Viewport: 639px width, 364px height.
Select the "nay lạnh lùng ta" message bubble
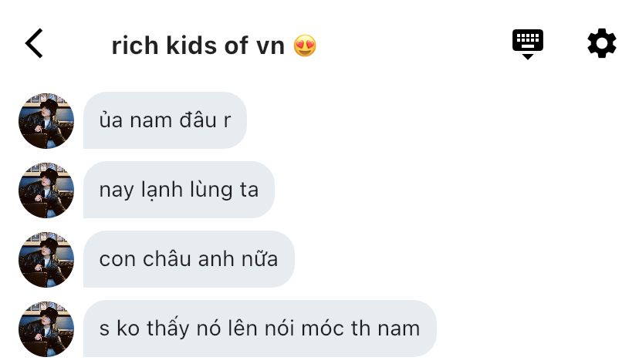point(179,190)
